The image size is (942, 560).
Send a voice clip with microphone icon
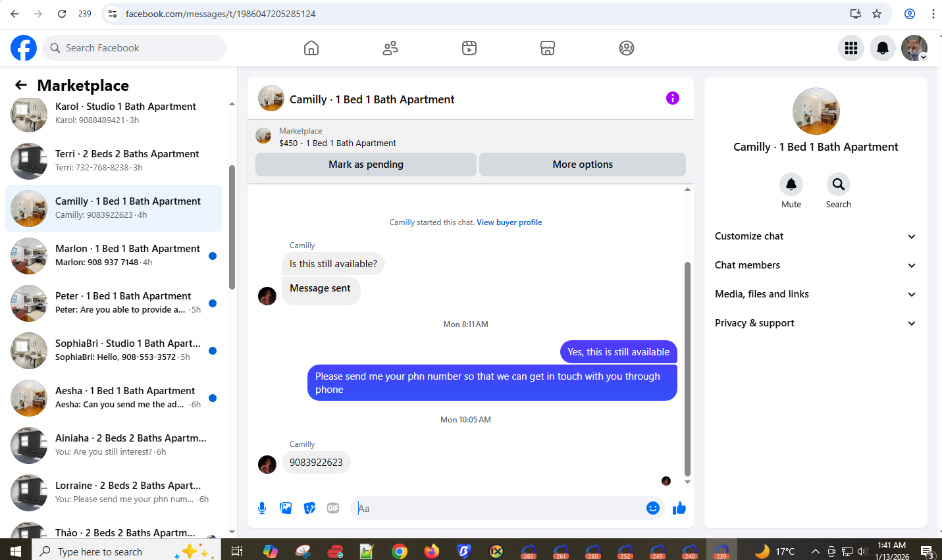point(262,508)
